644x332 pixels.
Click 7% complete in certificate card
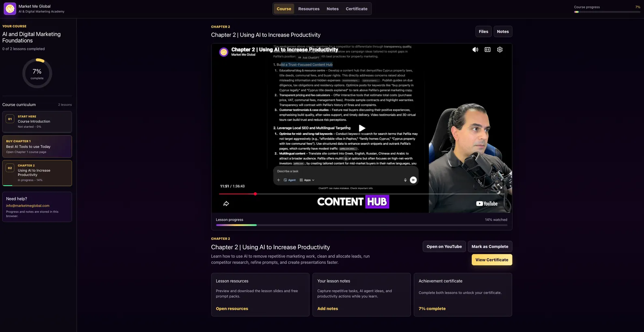432,309
